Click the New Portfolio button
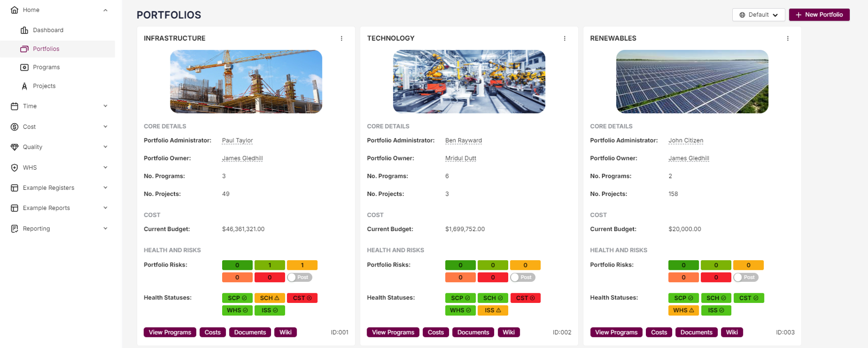 tap(819, 15)
